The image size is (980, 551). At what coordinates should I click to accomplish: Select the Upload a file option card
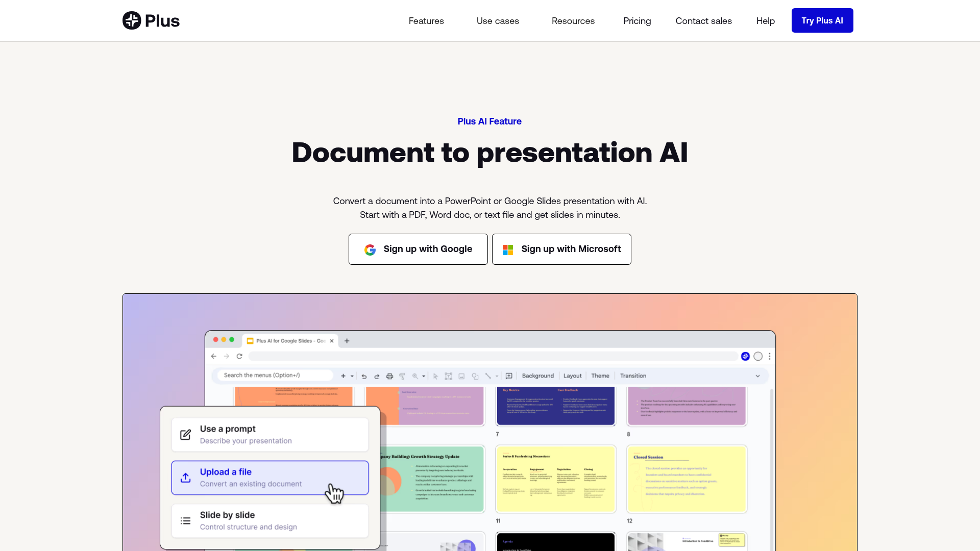click(270, 478)
